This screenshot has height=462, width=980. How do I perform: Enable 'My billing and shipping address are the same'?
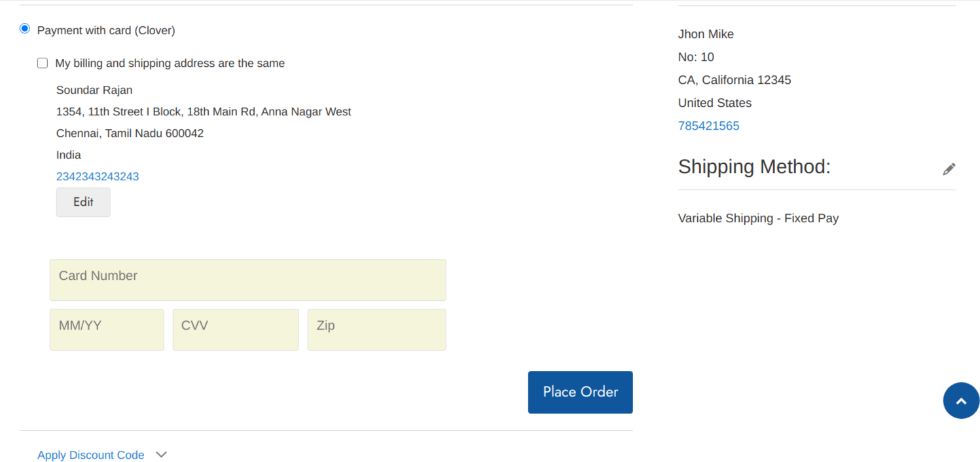[x=42, y=63]
